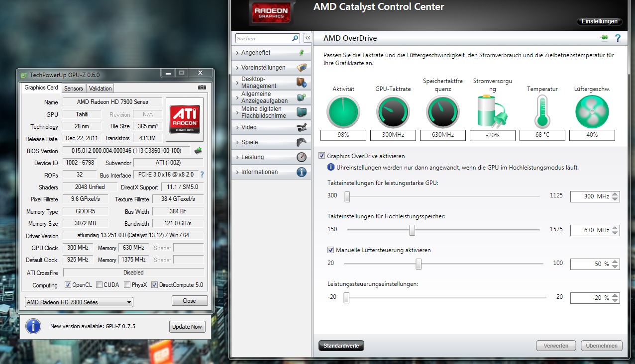Image resolution: width=635 pixels, height=364 pixels.
Task: Expand the Spiele sidebar section
Action: [272, 142]
